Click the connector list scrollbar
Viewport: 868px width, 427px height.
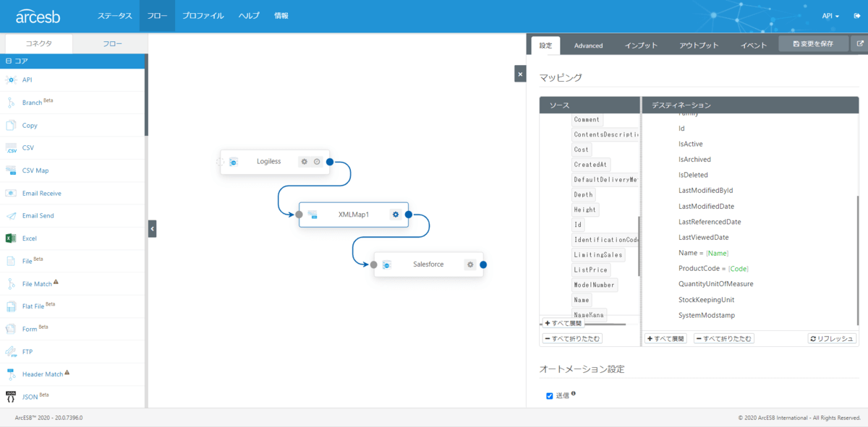coord(146,95)
